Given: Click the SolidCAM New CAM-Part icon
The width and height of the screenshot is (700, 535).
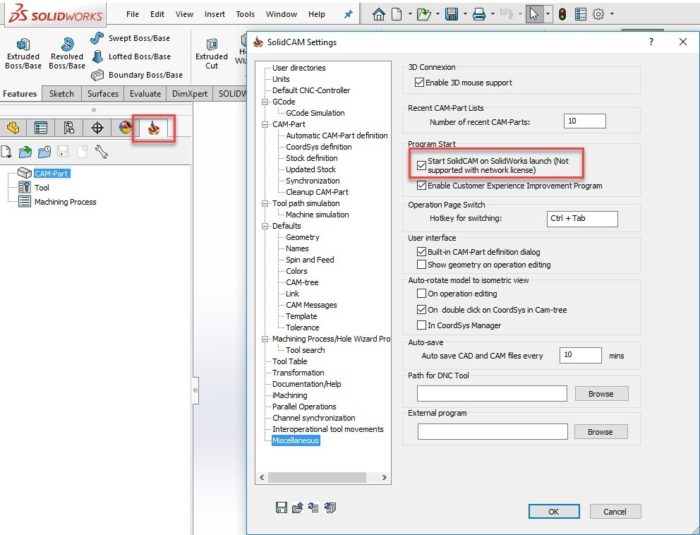Looking at the screenshot, I should [6, 152].
